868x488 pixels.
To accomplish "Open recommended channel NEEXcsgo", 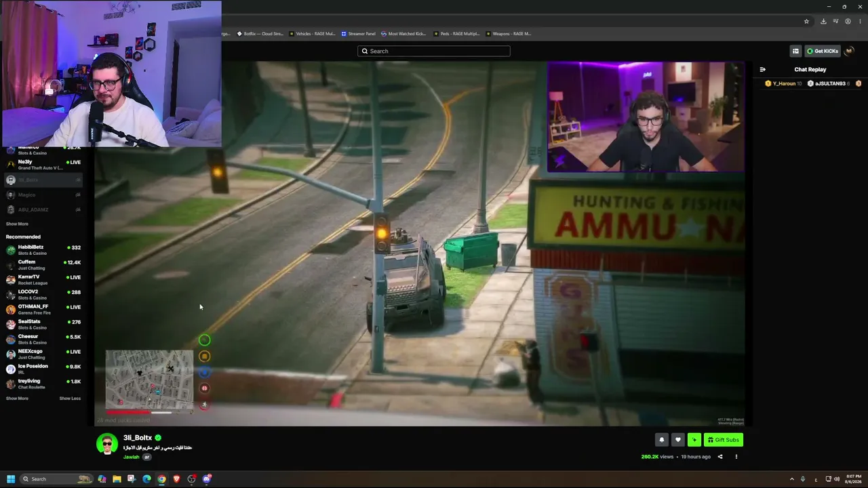I will (x=43, y=354).
